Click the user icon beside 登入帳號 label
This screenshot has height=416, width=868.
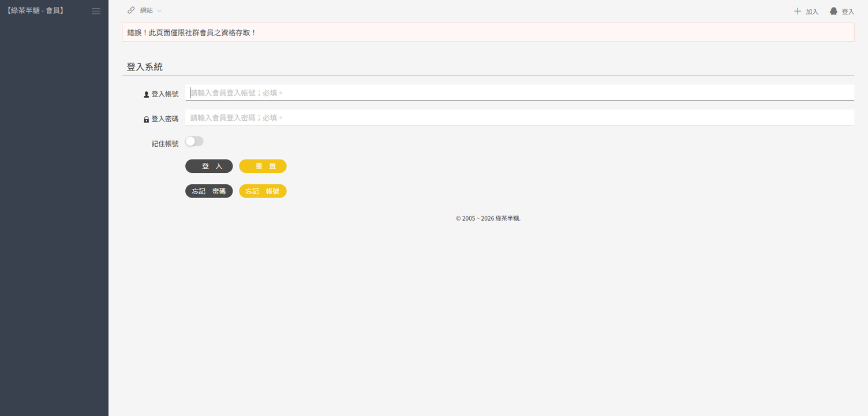tap(146, 94)
